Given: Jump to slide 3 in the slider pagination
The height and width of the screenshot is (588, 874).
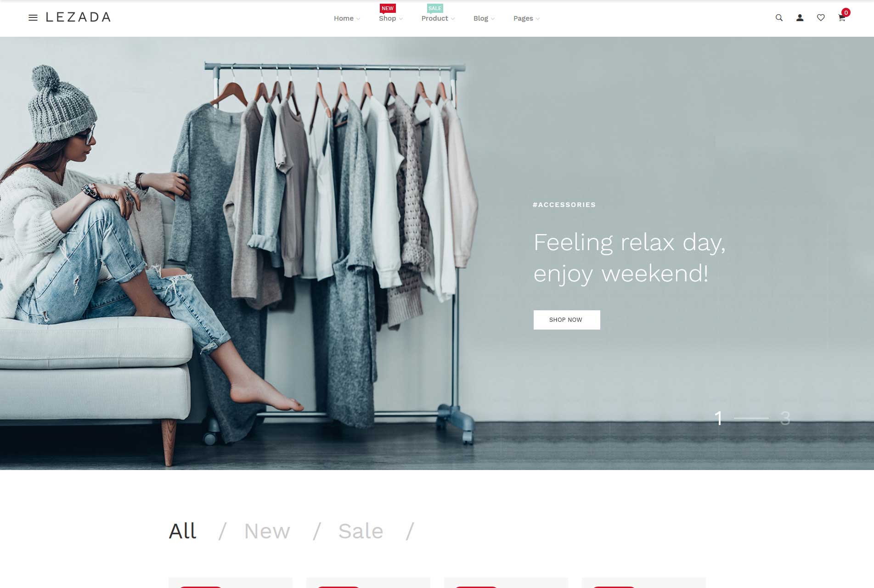Looking at the screenshot, I should [785, 418].
